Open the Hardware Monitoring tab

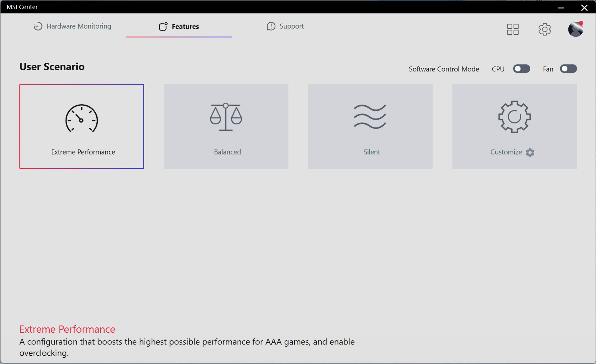[72, 26]
